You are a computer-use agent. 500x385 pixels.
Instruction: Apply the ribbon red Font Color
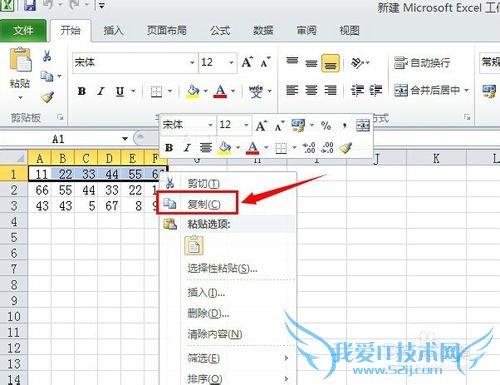click(220, 91)
